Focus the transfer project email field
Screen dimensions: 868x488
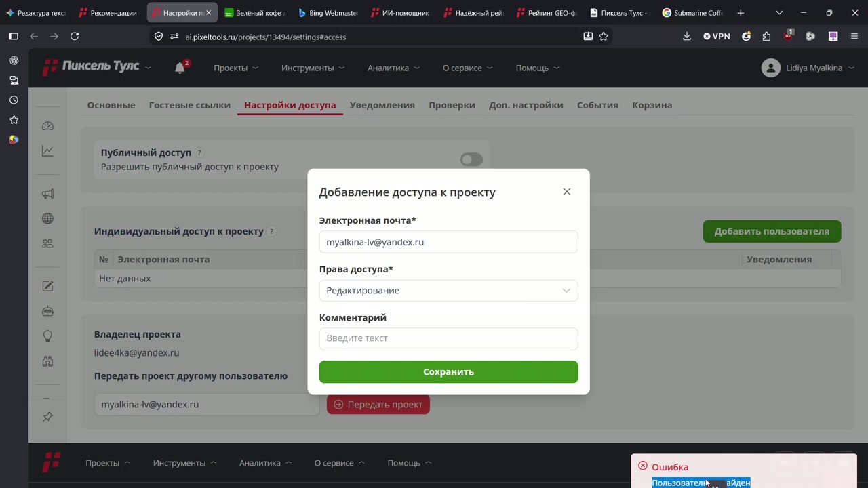pos(206,405)
